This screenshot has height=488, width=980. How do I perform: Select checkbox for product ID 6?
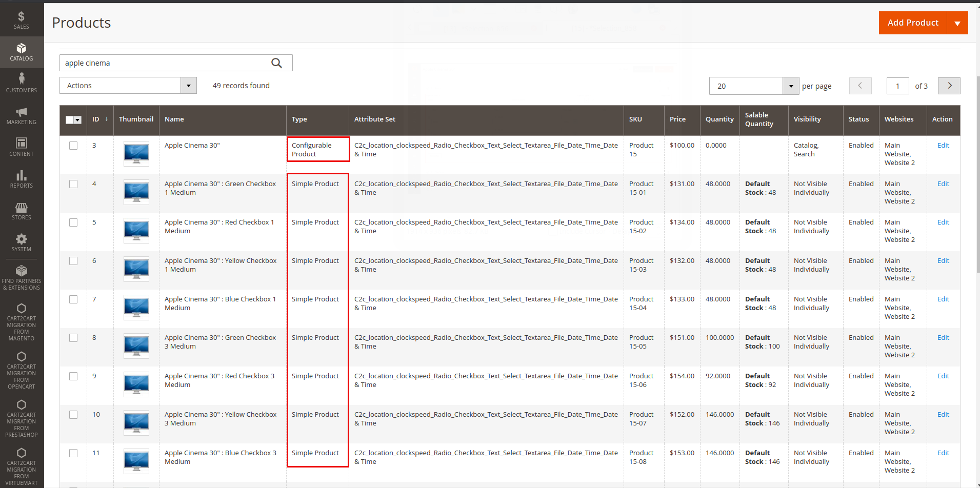pos(73,261)
